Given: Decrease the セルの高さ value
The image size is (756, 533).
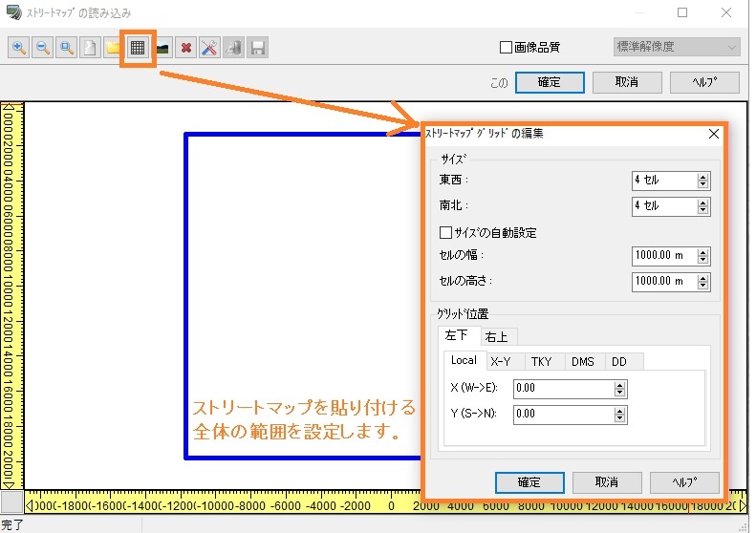Looking at the screenshot, I should pyautogui.click(x=703, y=286).
